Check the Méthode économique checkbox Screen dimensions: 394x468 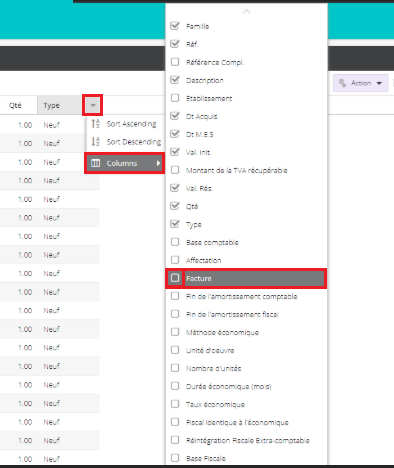(x=175, y=332)
